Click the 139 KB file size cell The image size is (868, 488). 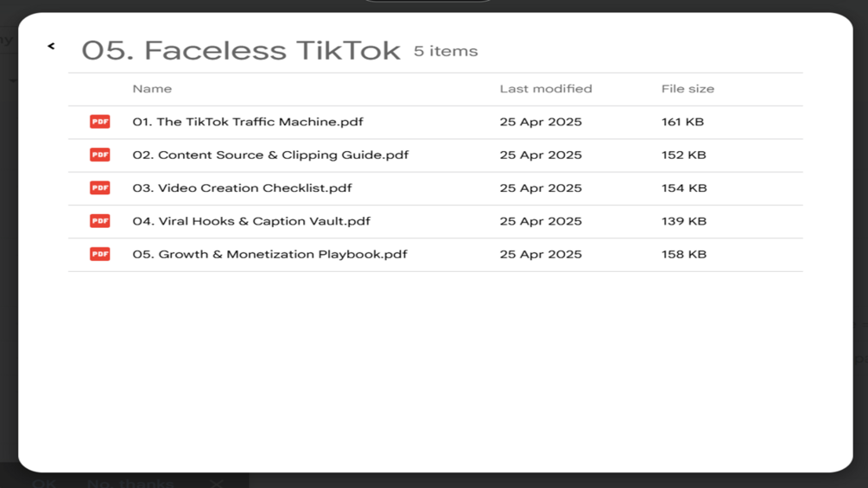click(x=683, y=221)
